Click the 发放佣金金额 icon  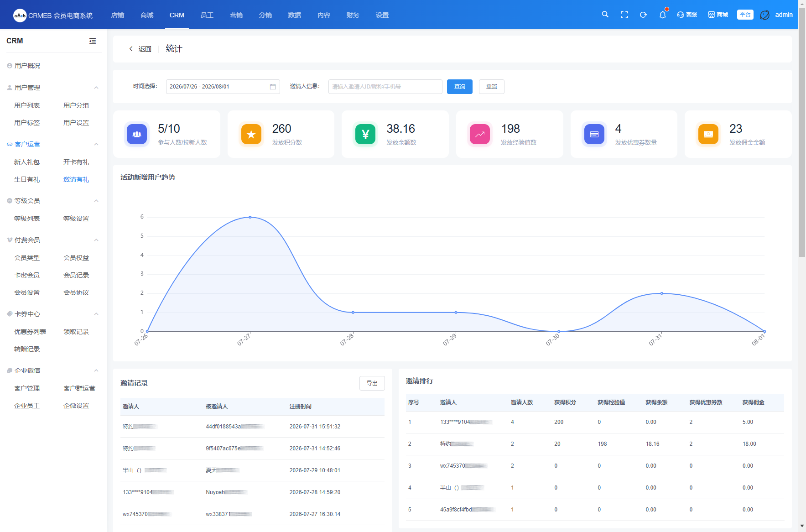click(x=708, y=134)
